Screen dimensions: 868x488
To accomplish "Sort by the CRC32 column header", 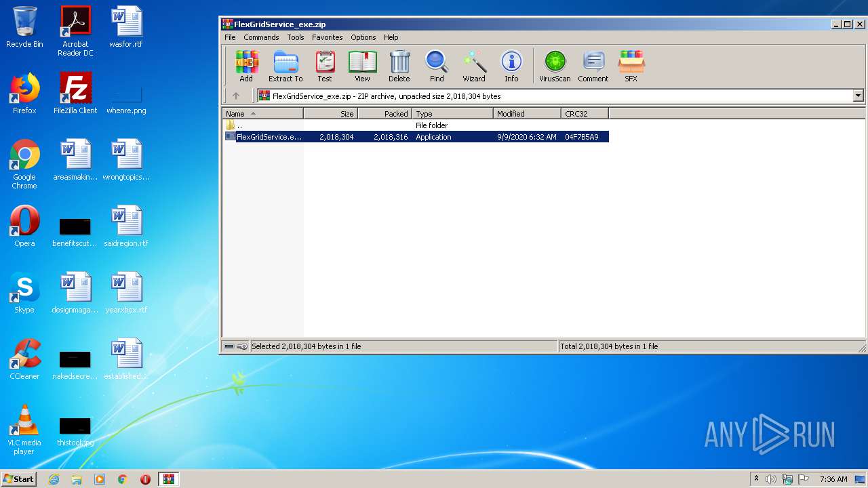I will [585, 114].
